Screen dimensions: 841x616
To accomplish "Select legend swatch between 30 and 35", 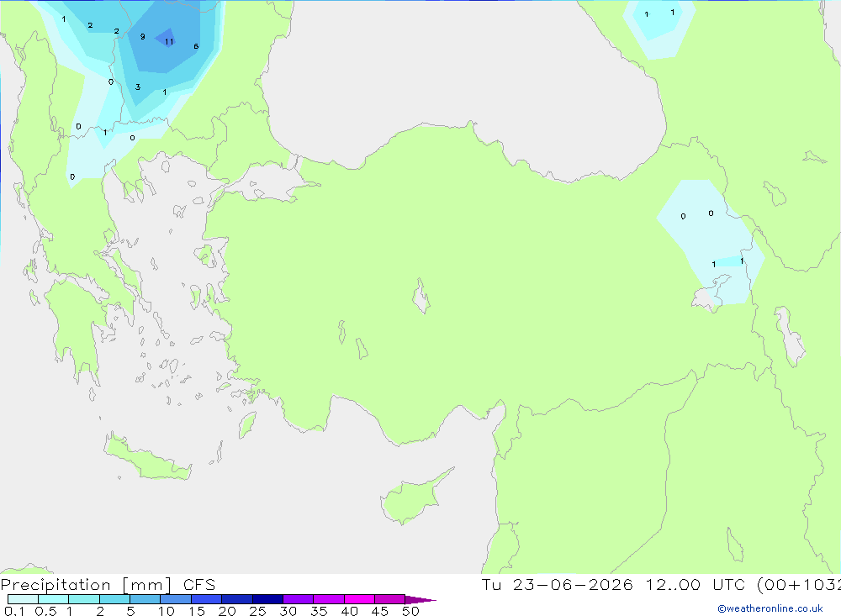I will [x=298, y=599].
